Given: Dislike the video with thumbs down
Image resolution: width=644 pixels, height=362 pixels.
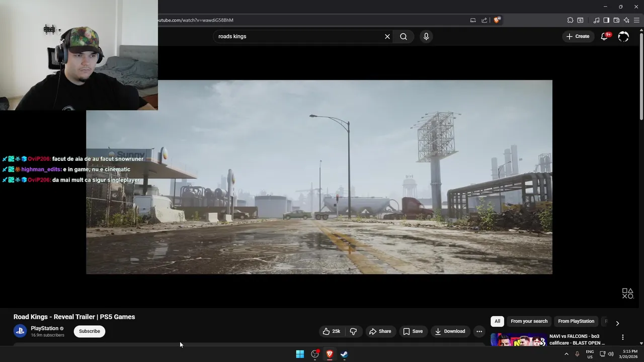Looking at the screenshot, I should coord(353,331).
